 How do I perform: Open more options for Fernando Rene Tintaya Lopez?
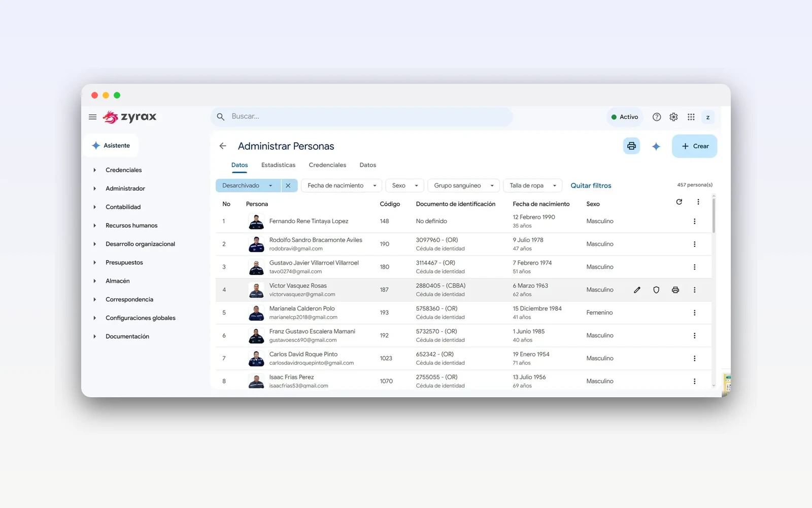pos(695,221)
